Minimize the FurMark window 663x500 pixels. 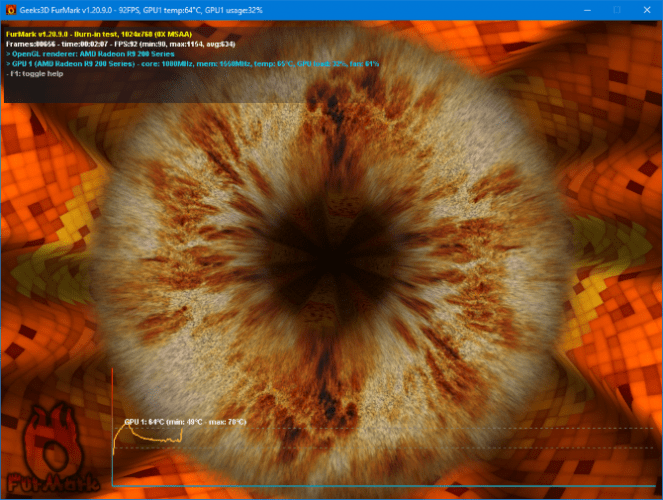(x=587, y=10)
